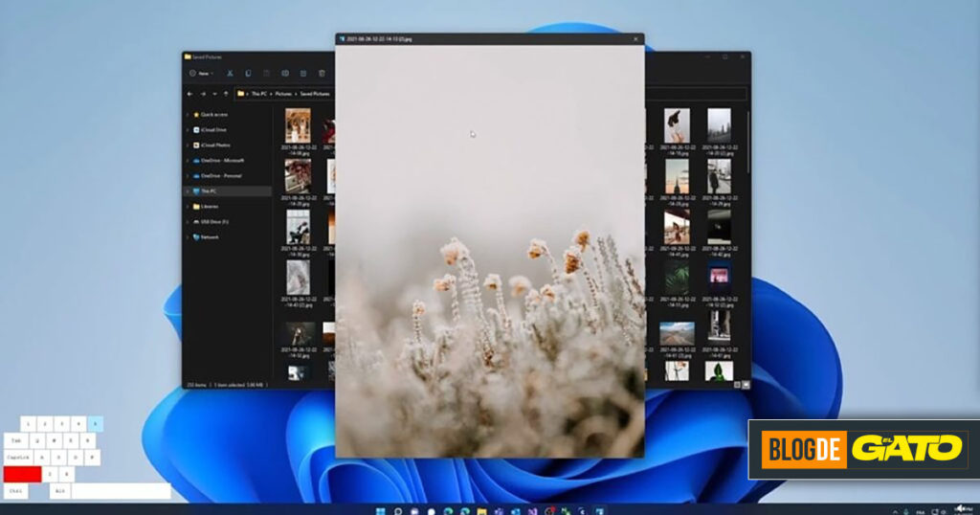
Task: Expand the Quick access tree node
Action: 187,114
